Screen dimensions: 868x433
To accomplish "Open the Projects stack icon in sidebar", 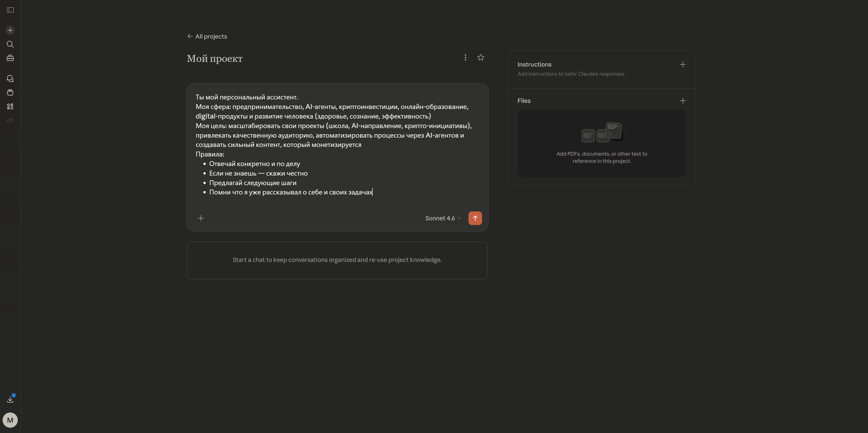I will pos(10,93).
